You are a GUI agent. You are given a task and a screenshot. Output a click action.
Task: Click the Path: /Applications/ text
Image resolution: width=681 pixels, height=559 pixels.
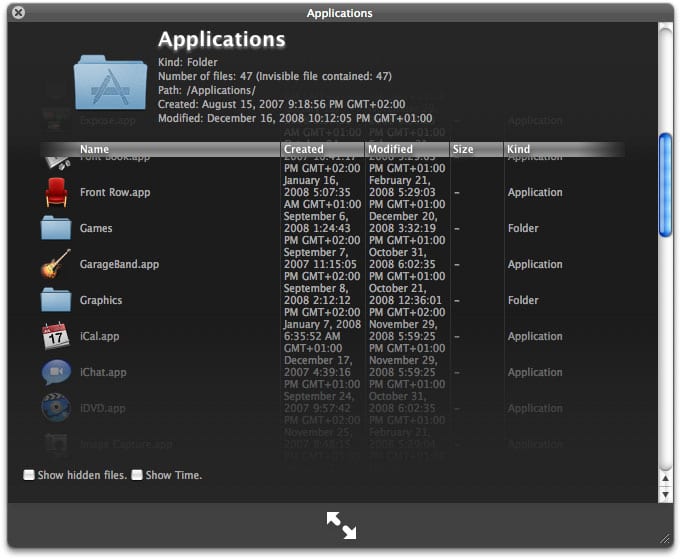207,90
